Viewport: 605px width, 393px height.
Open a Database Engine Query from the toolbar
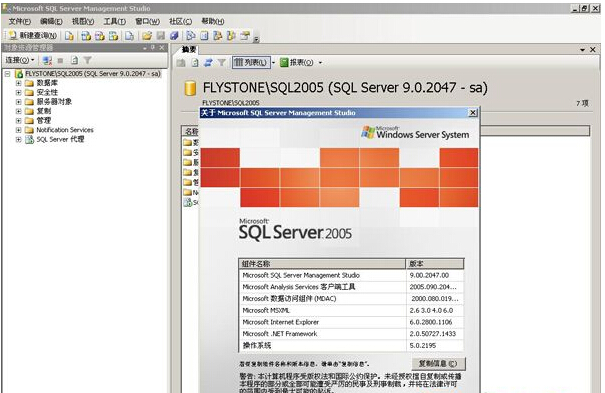pos(69,36)
